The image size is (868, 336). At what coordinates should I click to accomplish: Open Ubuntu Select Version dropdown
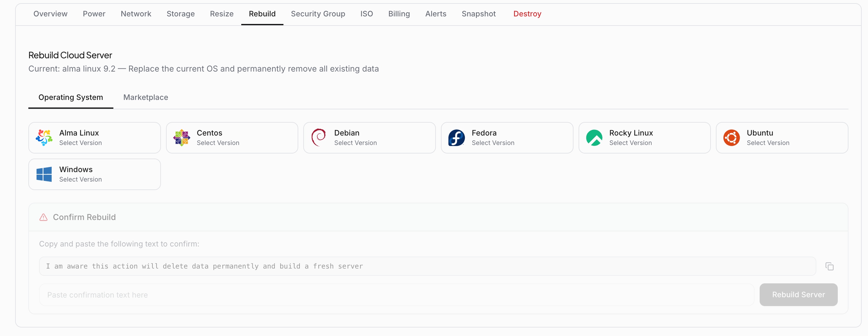click(x=782, y=138)
